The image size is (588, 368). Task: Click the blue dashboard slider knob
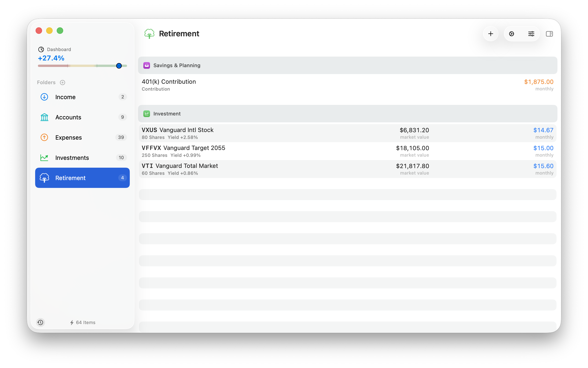pos(119,66)
